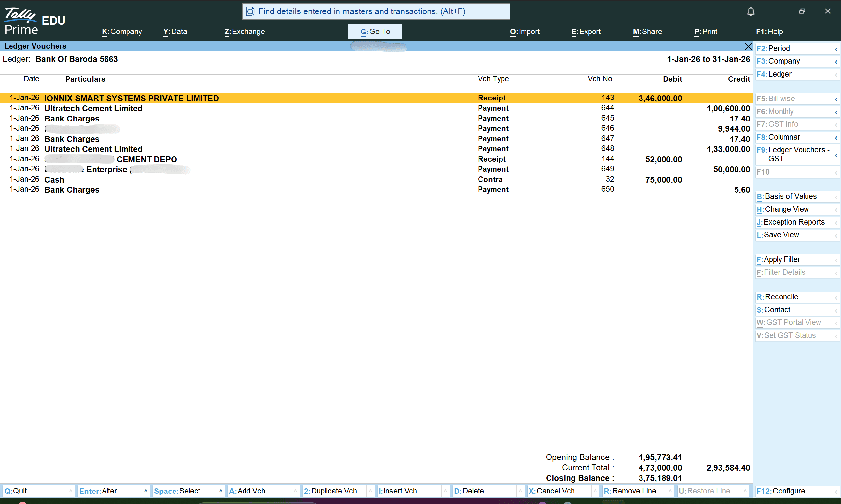Click Enter: Alter button
841x504 pixels.
pyautogui.click(x=109, y=491)
